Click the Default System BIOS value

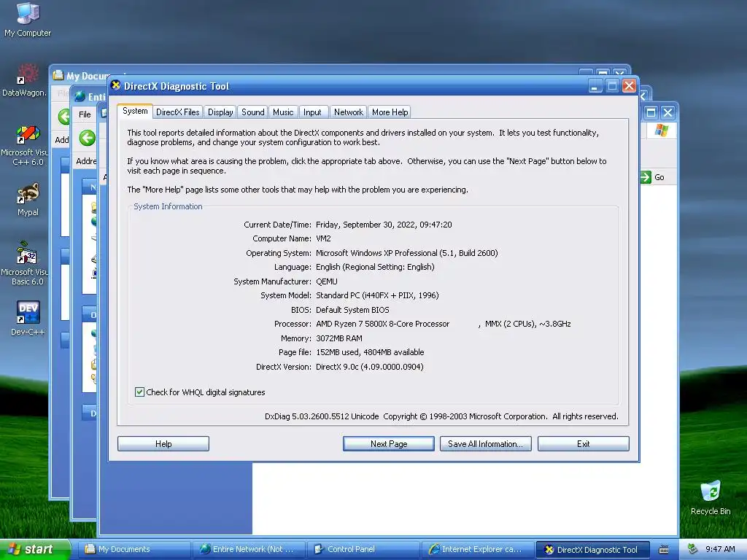pos(352,310)
